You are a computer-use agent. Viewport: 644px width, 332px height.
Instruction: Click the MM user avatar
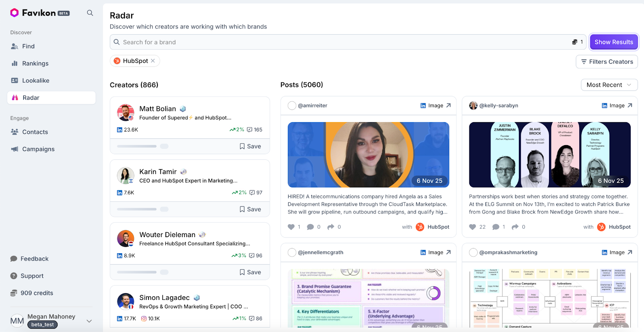[17, 321]
